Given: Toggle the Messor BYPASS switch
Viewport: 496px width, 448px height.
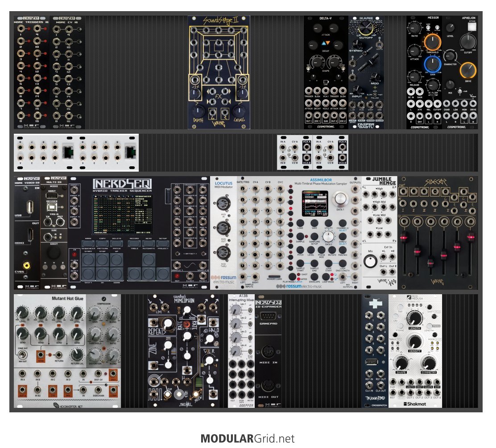Looking at the screenshot, I should click(x=437, y=28).
